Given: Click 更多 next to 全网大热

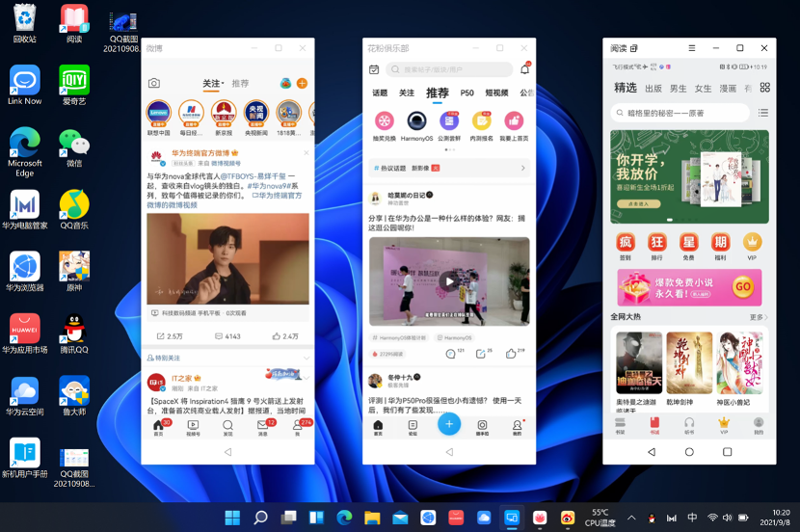Looking at the screenshot, I should click(x=759, y=317).
